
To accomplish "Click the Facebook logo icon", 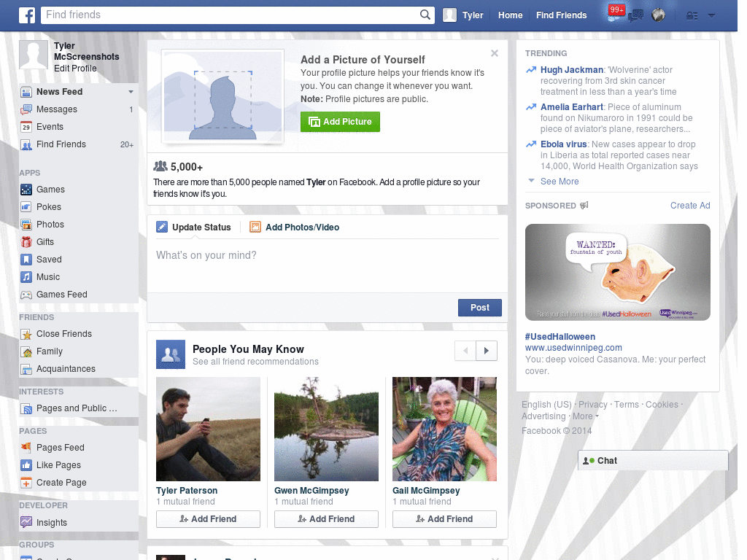I will tap(27, 15).
